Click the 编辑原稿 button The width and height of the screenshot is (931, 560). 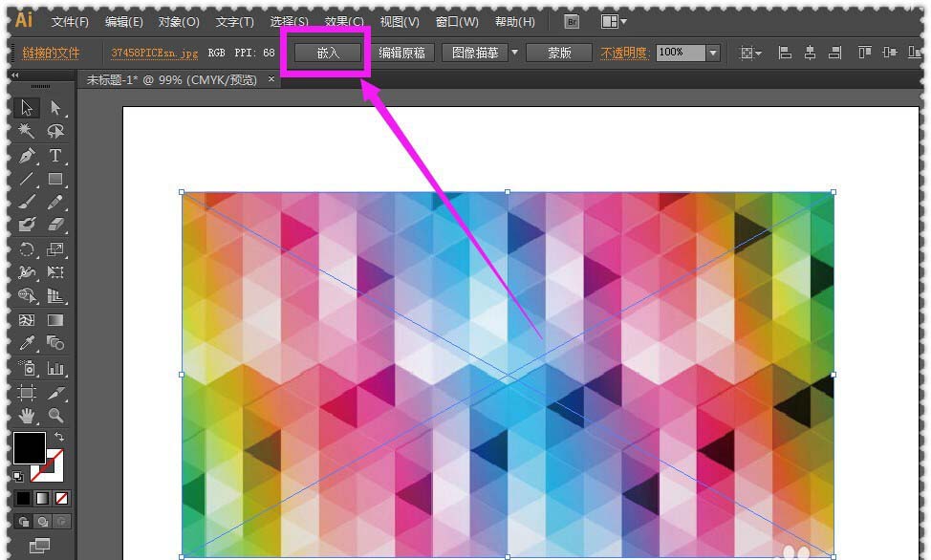(402, 53)
